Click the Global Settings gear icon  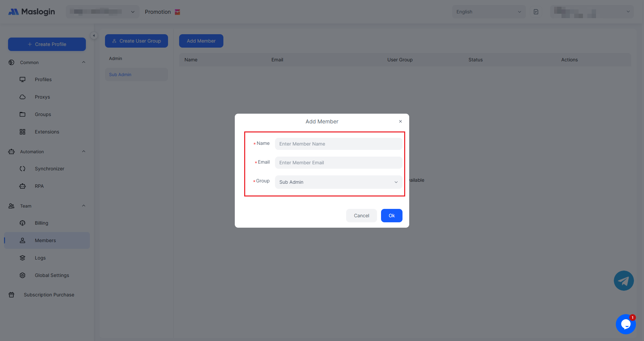[22, 275]
